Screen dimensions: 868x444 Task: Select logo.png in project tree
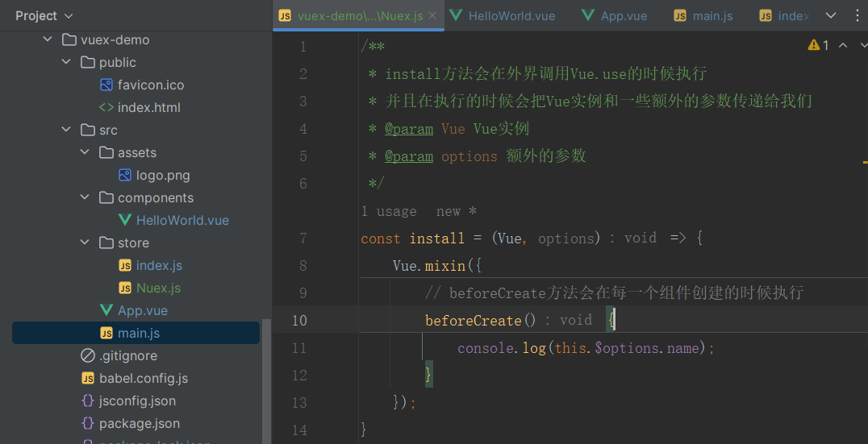163,176
